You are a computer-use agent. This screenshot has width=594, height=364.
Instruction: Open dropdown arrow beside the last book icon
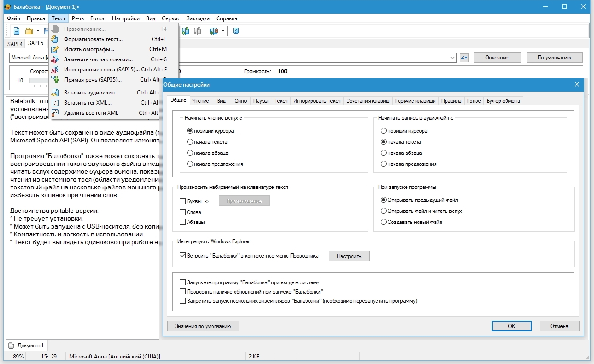pos(223,31)
